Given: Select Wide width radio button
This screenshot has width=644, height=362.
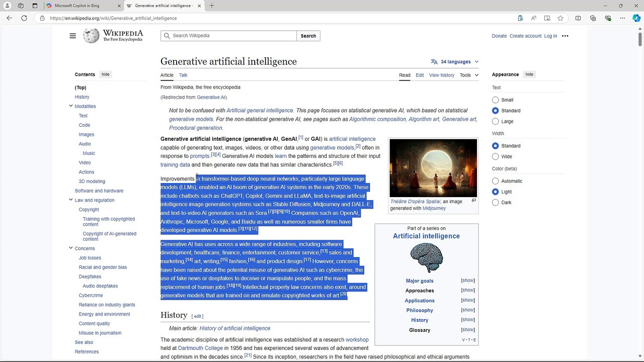Looking at the screenshot, I should tap(496, 156).
